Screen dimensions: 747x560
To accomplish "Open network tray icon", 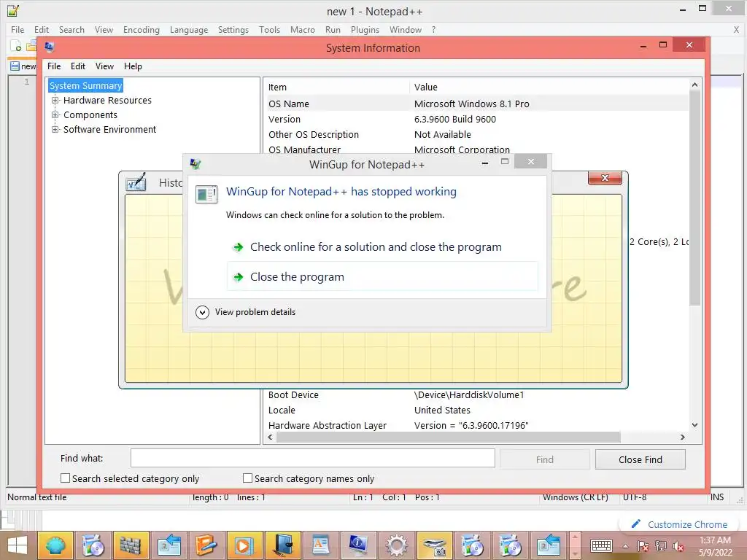I will pyautogui.click(x=661, y=546).
